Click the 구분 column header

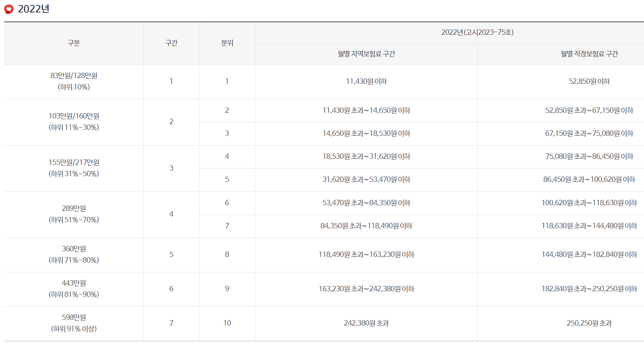(73, 43)
